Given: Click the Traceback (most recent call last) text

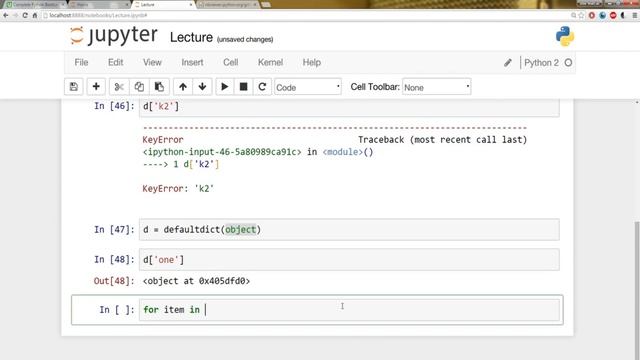Looking at the screenshot, I should pyautogui.click(x=442, y=140).
